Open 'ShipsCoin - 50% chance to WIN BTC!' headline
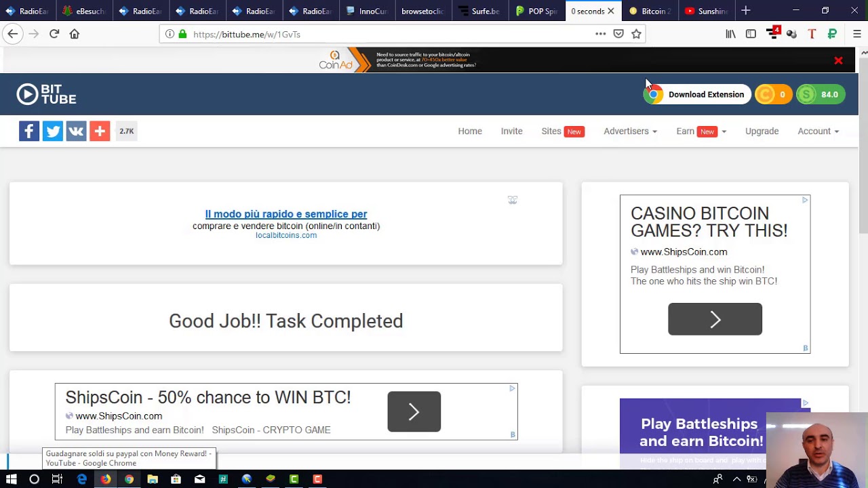Viewport: 868px width, 488px height. (x=208, y=397)
